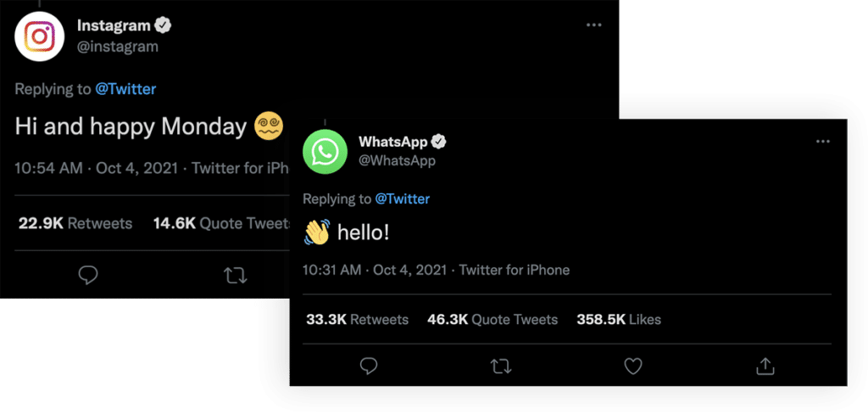
Task: Retweet Instagram's tweet
Action: click(x=236, y=275)
